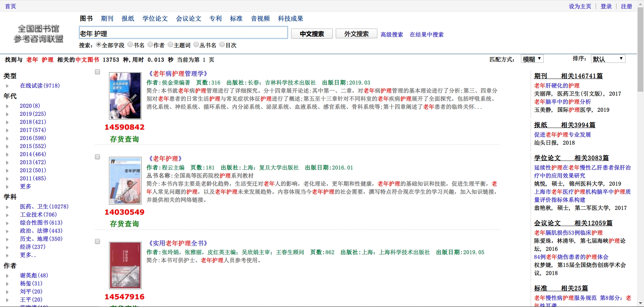644x307 pixels.
Task: Open the 高级搜索 link
Action: [x=391, y=34]
